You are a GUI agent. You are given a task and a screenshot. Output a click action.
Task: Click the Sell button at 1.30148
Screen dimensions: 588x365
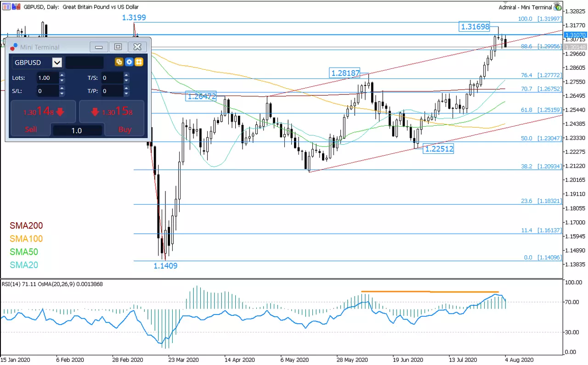point(44,118)
